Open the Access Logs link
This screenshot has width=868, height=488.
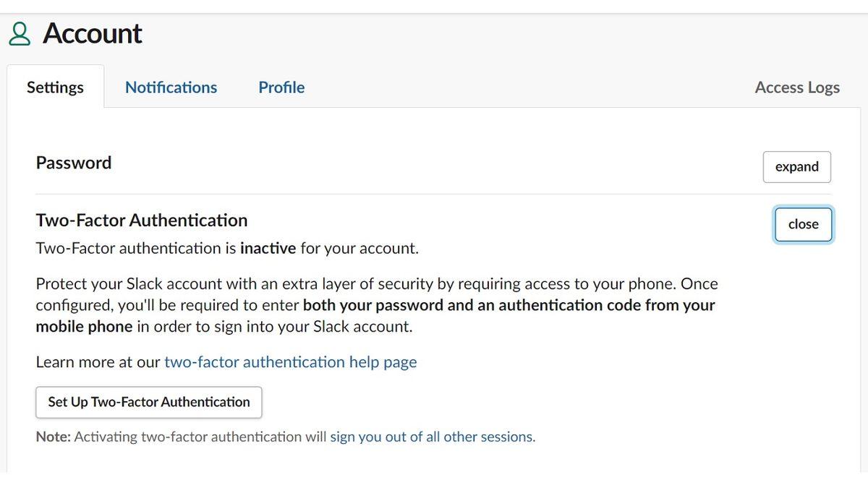click(797, 87)
